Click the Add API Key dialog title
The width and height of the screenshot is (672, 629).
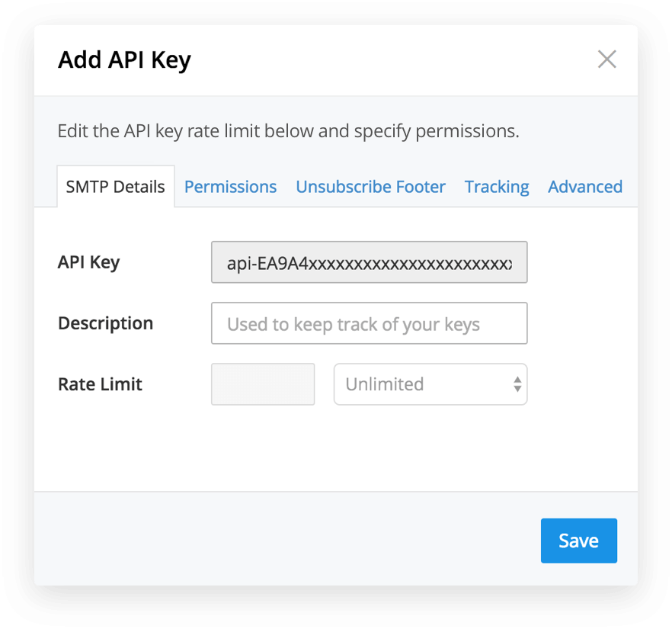(x=124, y=59)
